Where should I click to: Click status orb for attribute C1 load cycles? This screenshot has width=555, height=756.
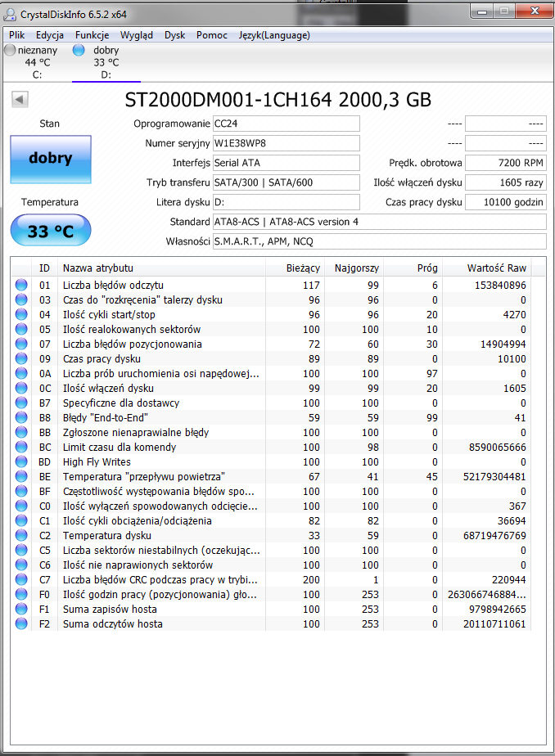tap(21, 520)
